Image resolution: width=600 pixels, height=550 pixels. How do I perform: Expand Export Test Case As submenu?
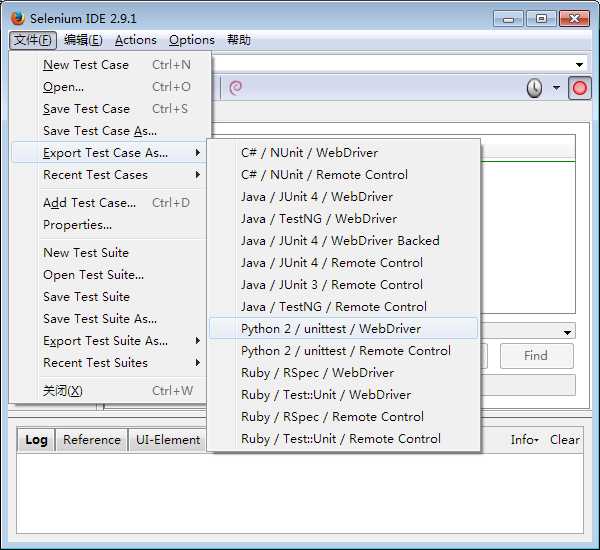tap(109, 153)
